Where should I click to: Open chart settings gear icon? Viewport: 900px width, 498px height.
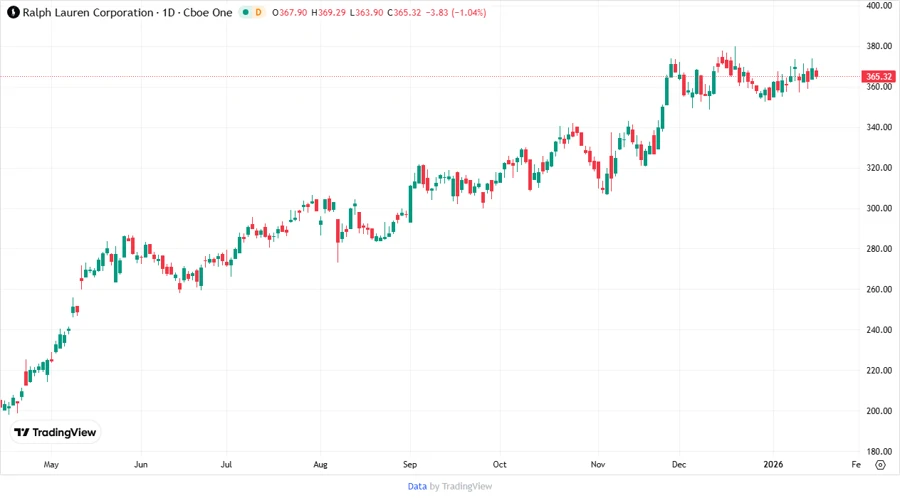coord(880,465)
